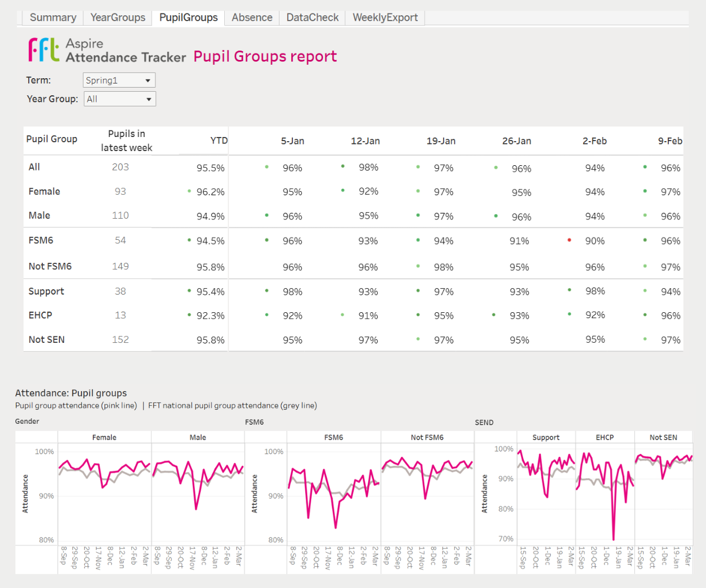Viewport: 706px width, 588px height.
Task: Open the WeeklyExport tab
Action: pyautogui.click(x=385, y=18)
